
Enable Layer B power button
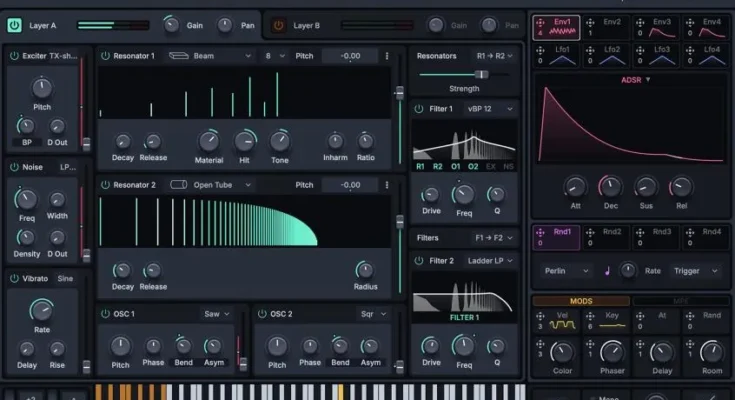pos(278,25)
